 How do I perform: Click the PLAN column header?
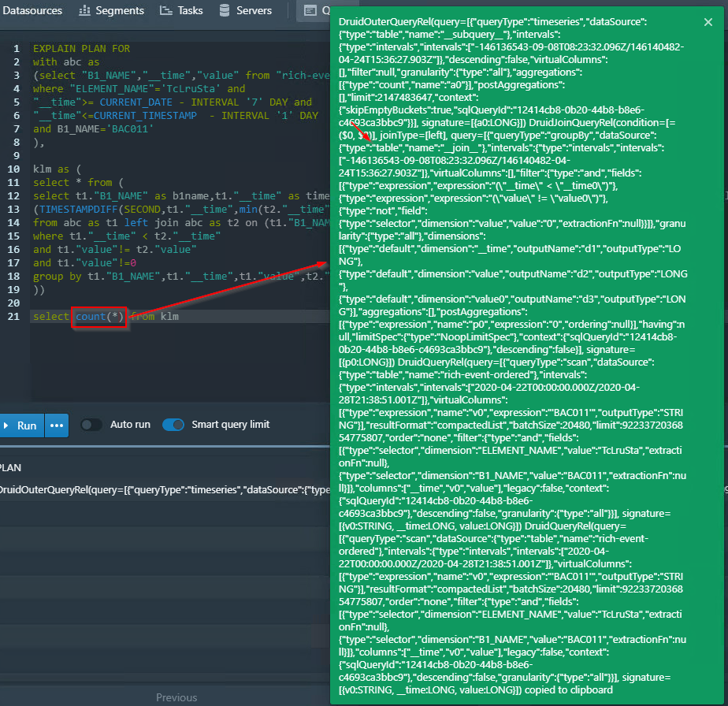coord(9,468)
